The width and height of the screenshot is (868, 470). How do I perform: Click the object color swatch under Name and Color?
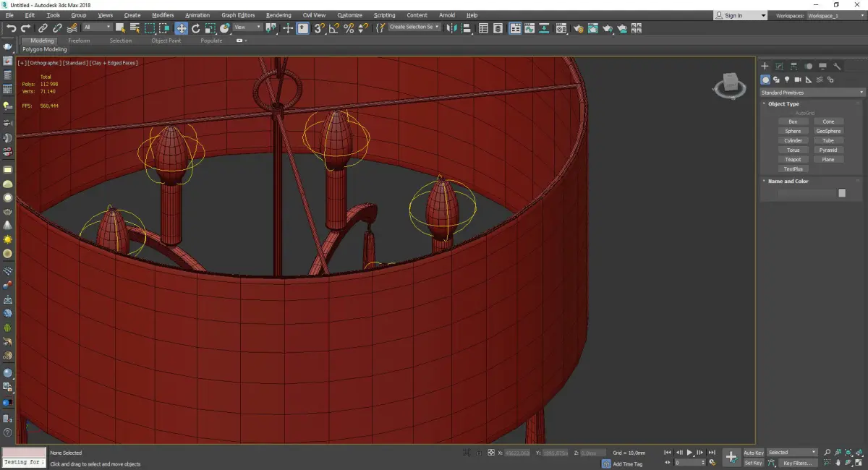coord(842,193)
